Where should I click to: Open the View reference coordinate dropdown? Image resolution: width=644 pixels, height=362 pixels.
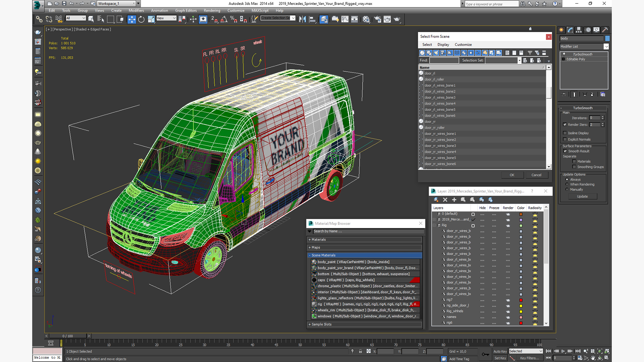pyautogui.click(x=166, y=18)
